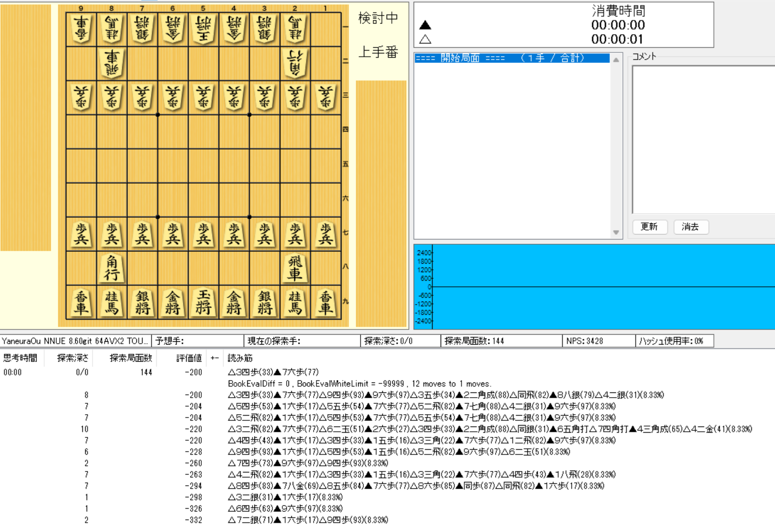This screenshot has height=532, width=775.
Task: Select black's bishop piece on 8八
Action: point(112,268)
